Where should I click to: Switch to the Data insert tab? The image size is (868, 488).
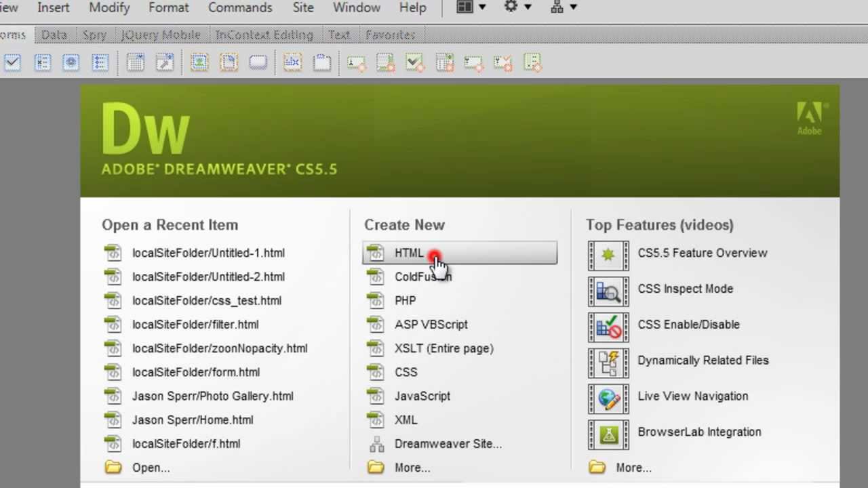(x=54, y=35)
